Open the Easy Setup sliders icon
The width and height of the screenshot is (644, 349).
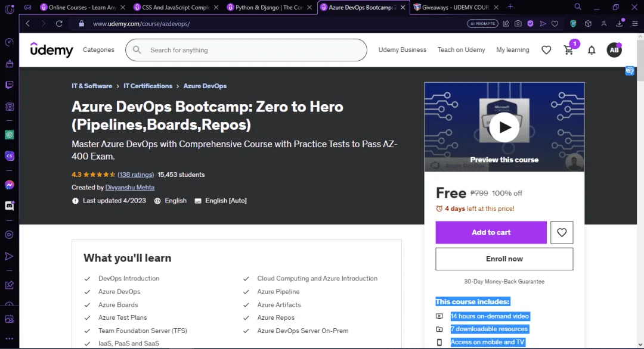point(634,24)
